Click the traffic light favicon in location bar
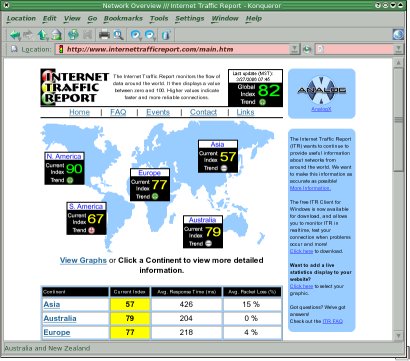410x361 pixels. [61, 49]
